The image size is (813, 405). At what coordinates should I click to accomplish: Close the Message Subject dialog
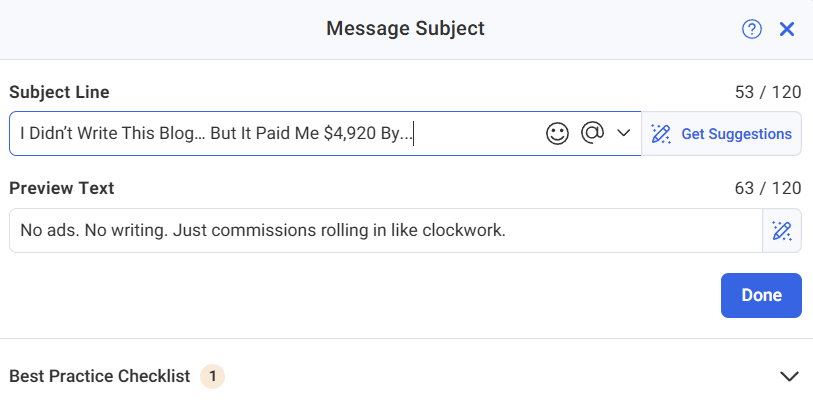pos(787,29)
